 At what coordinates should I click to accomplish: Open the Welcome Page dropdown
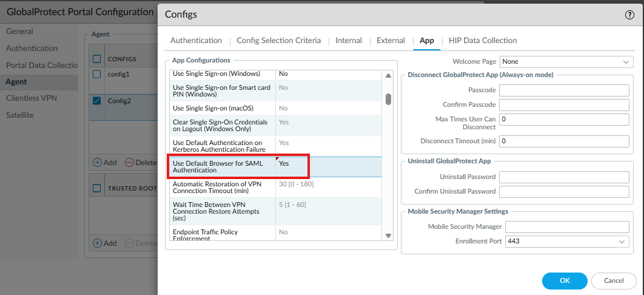coord(566,61)
